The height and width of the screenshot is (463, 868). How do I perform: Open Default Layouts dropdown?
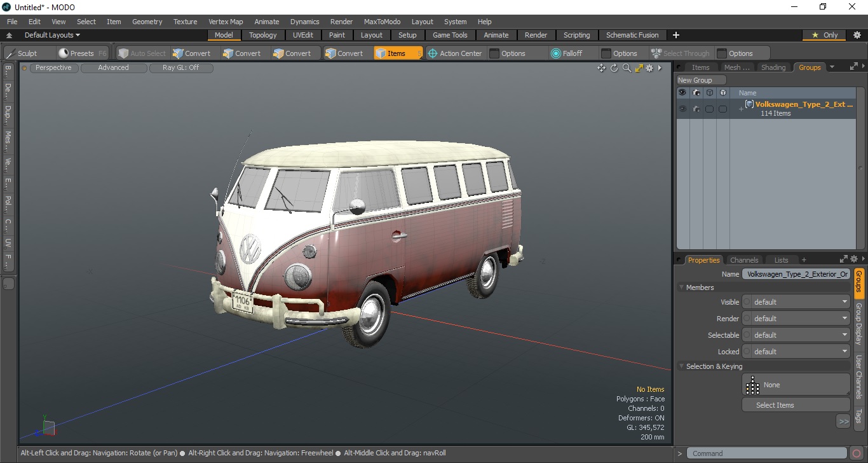52,35
